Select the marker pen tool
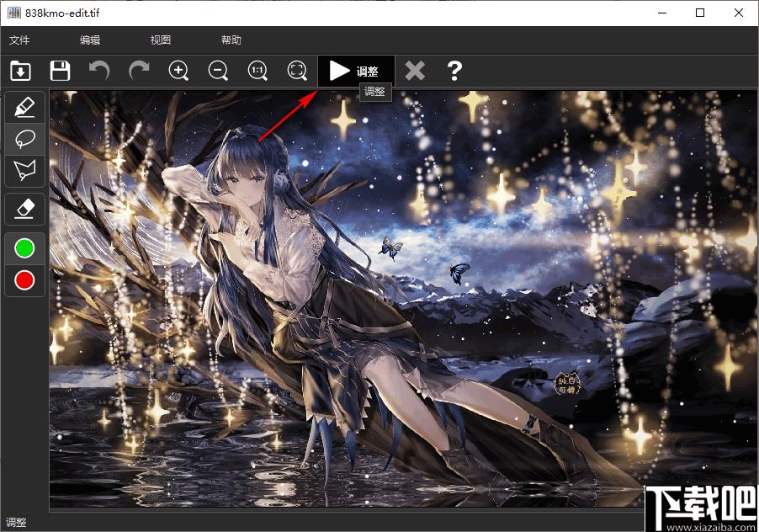 coord(24,107)
